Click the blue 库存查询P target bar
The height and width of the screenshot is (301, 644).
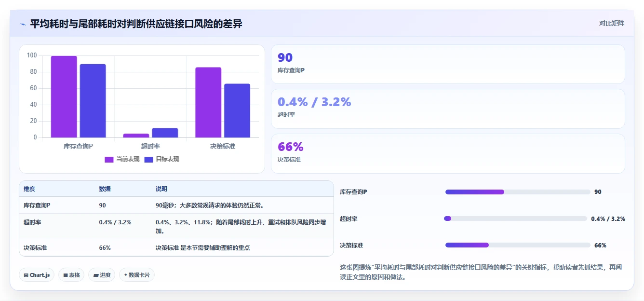pyautogui.click(x=93, y=101)
